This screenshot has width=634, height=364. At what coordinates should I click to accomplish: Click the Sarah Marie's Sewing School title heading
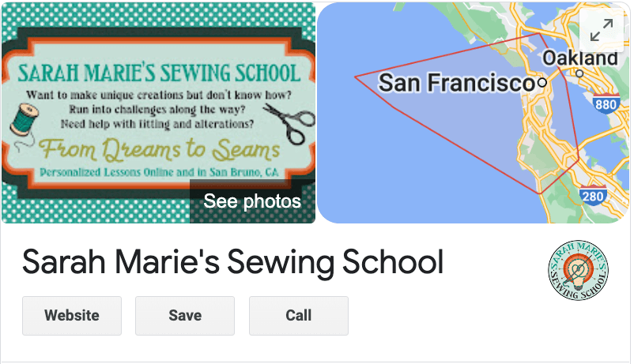point(233,262)
